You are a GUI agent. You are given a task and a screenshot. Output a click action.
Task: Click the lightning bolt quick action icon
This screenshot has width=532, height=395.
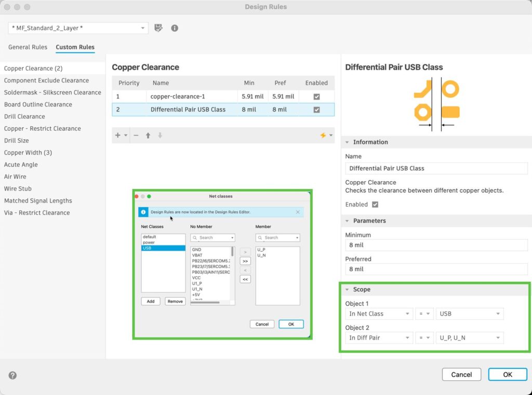pyautogui.click(x=323, y=135)
